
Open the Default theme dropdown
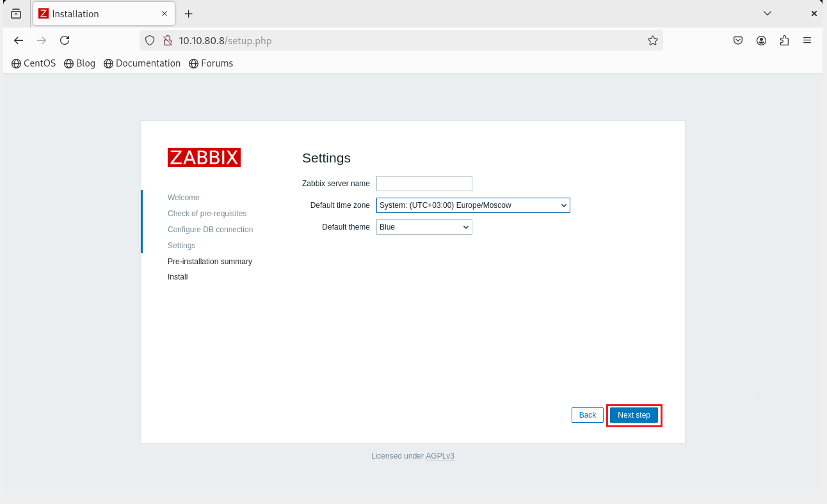click(x=424, y=227)
